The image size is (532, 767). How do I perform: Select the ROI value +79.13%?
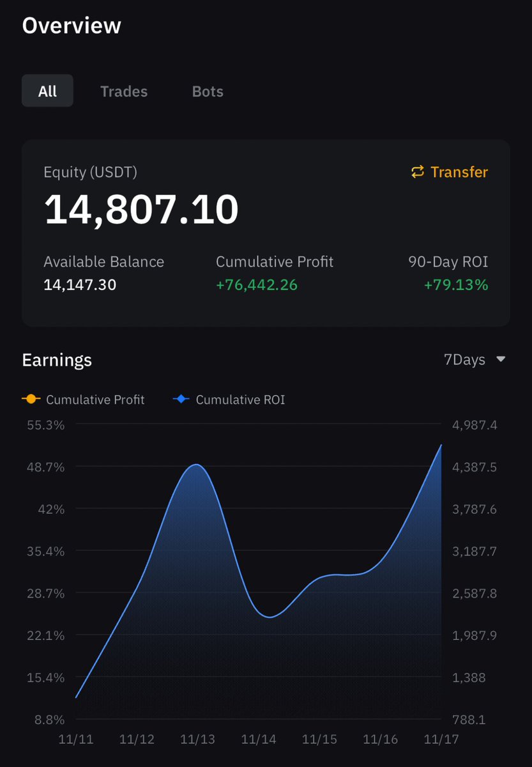[456, 284]
